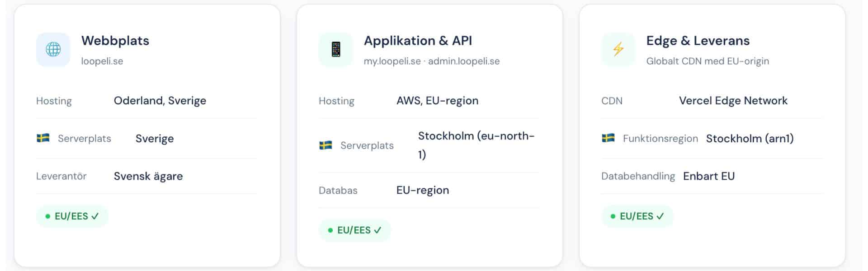Viewport: 868px width, 271px height.
Task: Open the loopeli.se link text
Action: tap(102, 61)
